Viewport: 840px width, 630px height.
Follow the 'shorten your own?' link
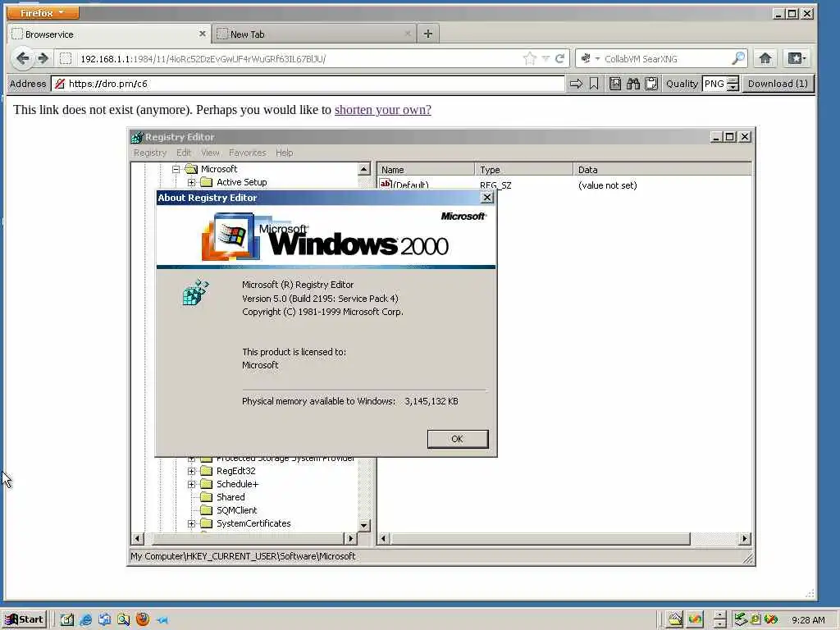tap(382, 109)
